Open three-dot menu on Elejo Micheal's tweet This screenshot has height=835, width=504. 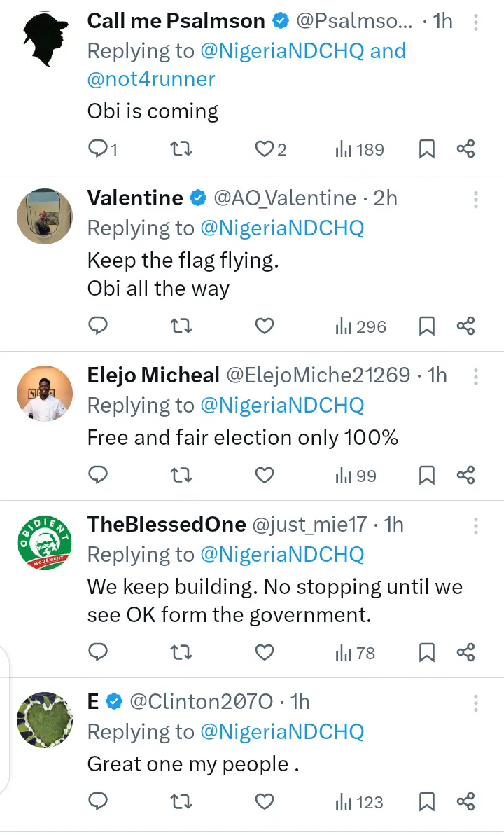pos(475,376)
